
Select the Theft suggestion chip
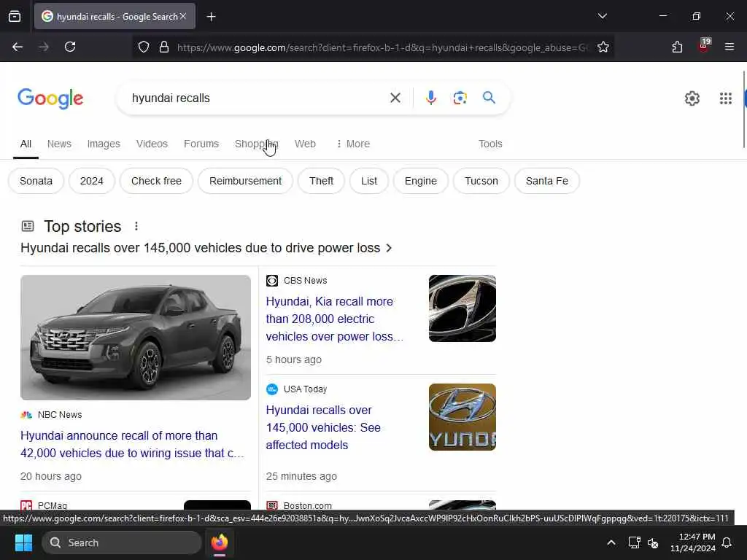pos(321,181)
